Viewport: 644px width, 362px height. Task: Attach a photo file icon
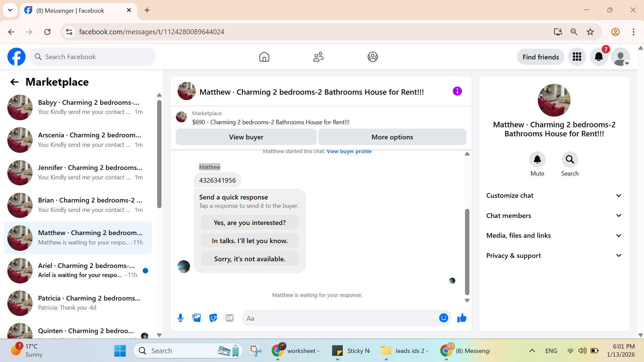(x=196, y=318)
